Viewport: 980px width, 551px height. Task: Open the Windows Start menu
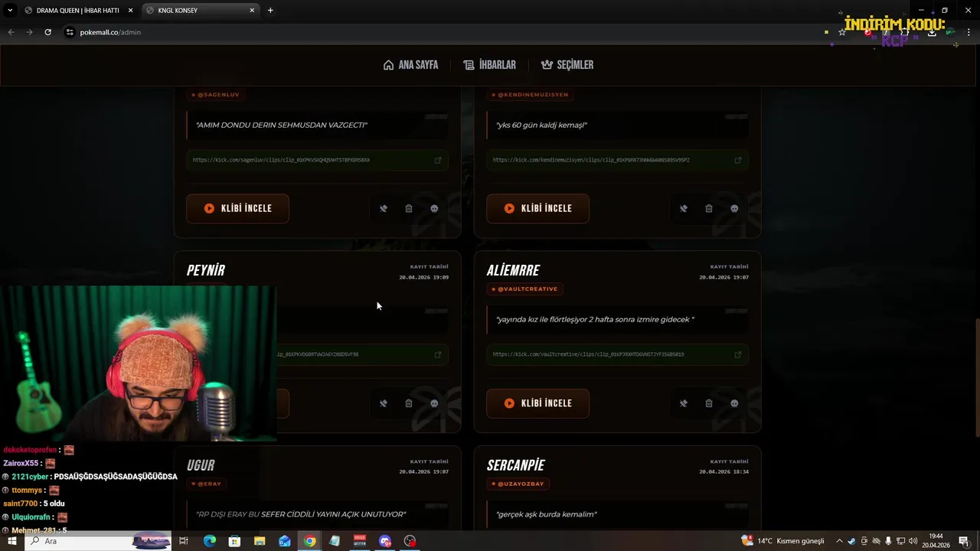pyautogui.click(x=11, y=541)
